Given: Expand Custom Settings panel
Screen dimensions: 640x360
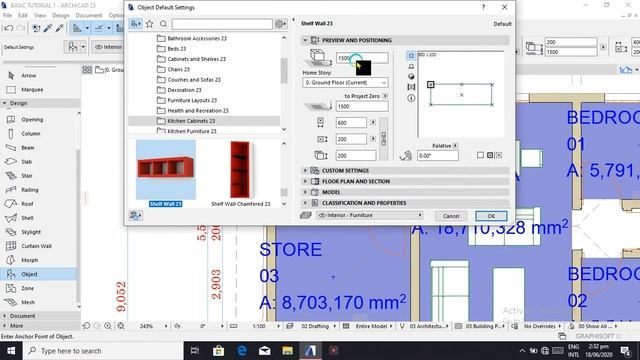Looking at the screenshot, I should click(305, 171).
